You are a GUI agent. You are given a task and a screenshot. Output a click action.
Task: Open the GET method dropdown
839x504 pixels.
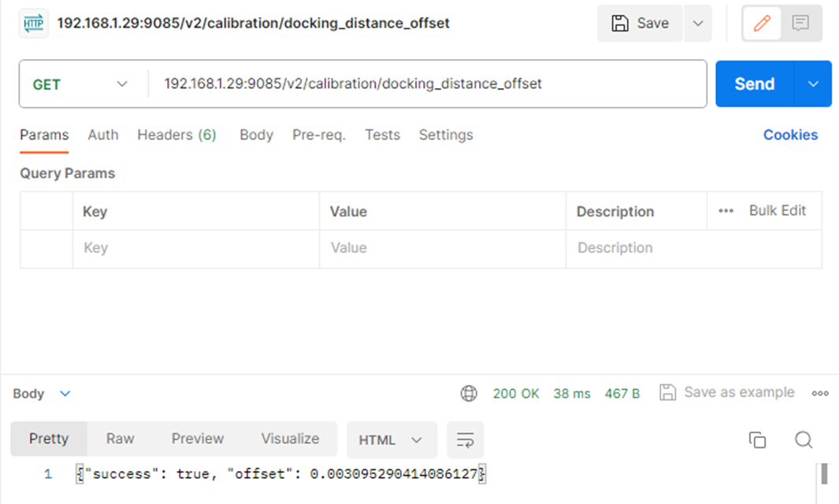(79, 84)
